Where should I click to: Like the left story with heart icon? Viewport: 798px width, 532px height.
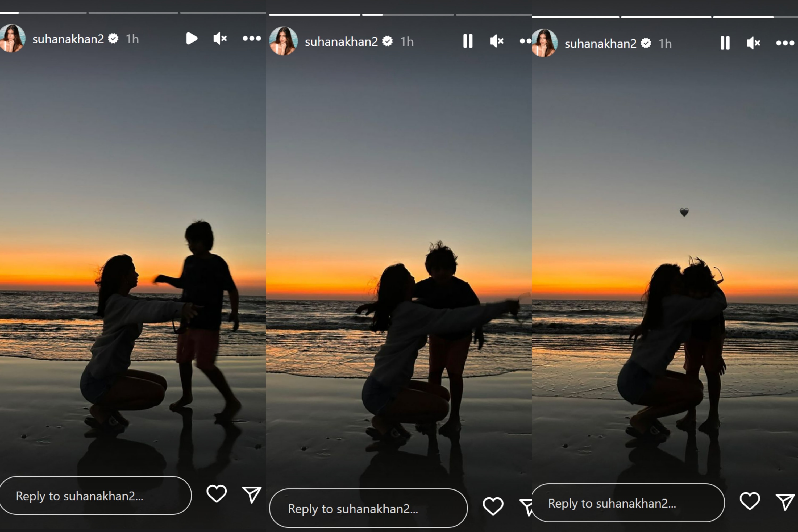coord(217,493)
